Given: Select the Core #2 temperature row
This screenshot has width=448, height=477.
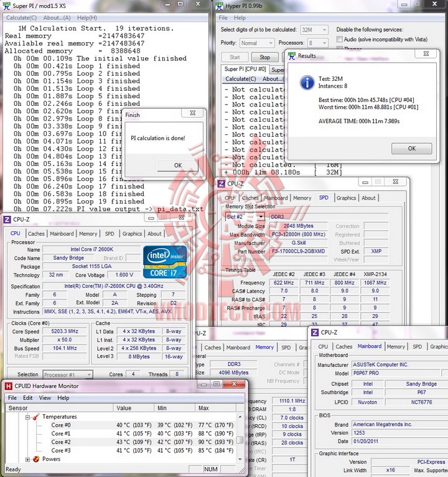Looking at the screenshot, I should pos(142,442).
